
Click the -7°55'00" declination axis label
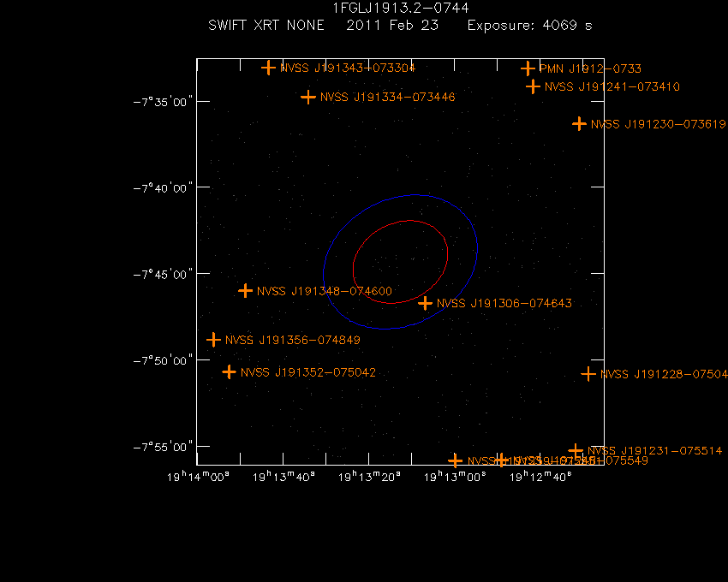click(x=163, y=447)
